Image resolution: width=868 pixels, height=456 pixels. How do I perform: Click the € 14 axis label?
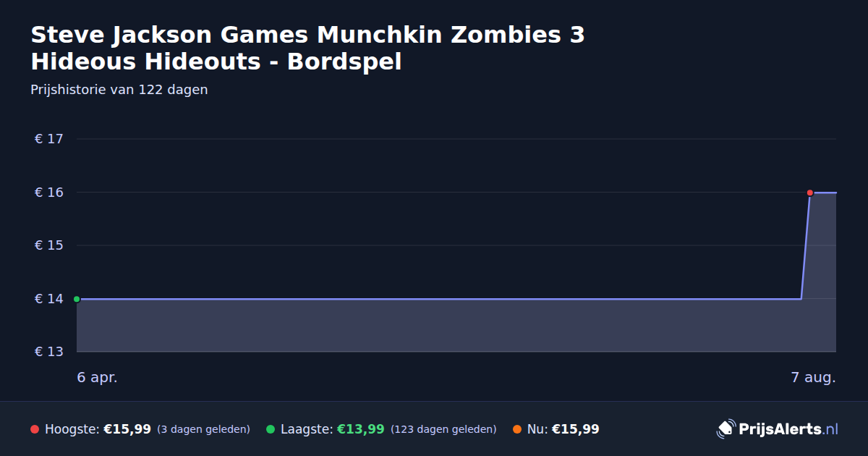coord(49,299)
